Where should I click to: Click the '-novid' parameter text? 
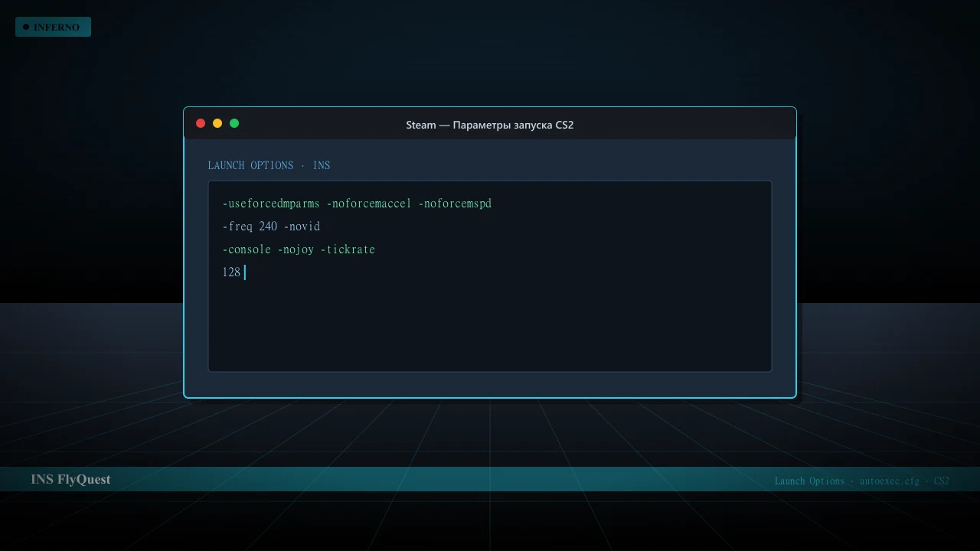coord(302,227)
